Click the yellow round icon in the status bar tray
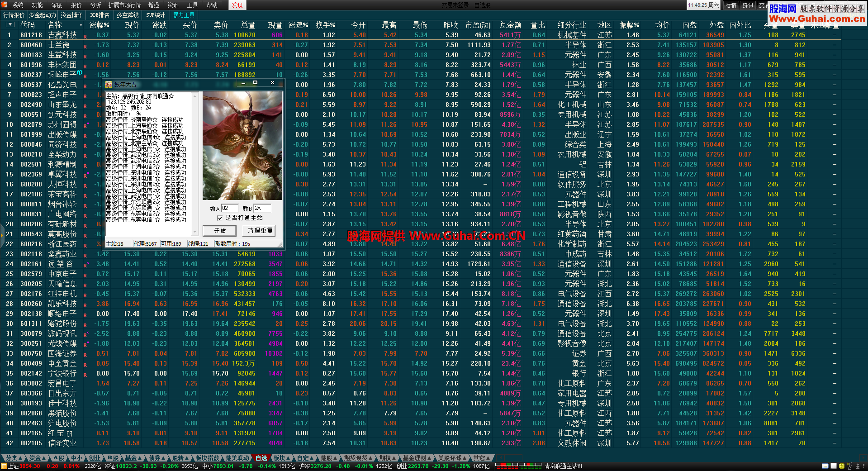The height and width of the screenshot is (471, 868). click(842, 466)
